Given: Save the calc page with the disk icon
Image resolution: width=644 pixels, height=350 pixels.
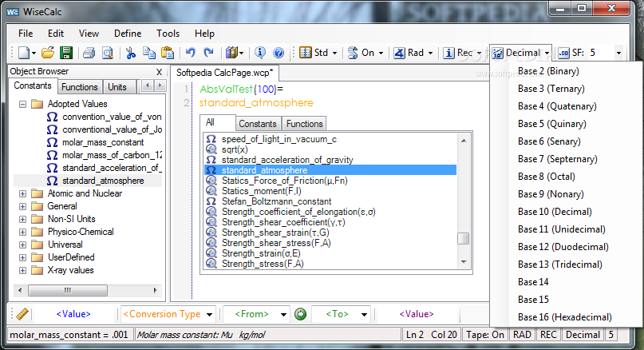Looking at the screenshot, I should 66,53.
